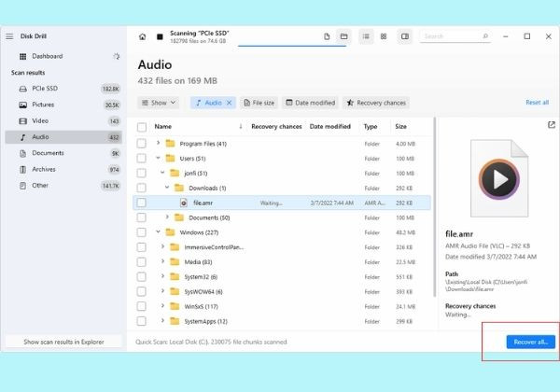Tick checkbox for Windows folder
Image resolution: width=560 pixels, height=392 pixels.
pos(142,232)
